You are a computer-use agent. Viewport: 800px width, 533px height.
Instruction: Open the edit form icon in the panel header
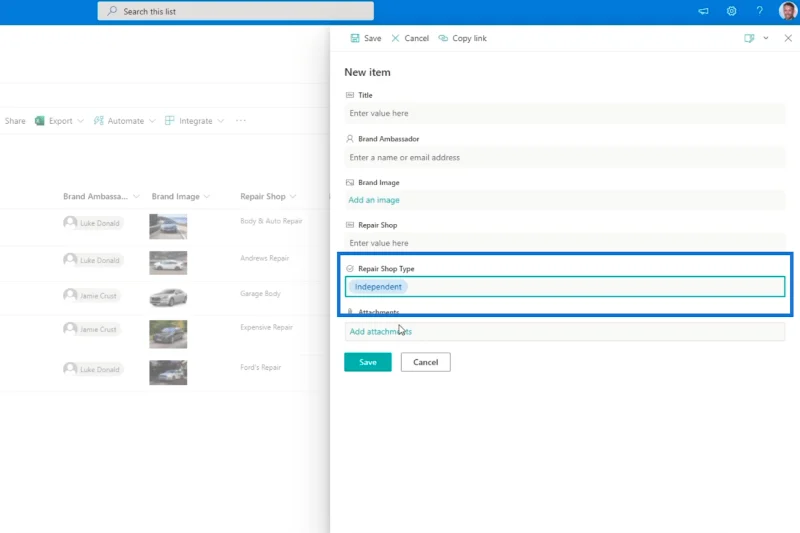[749, 38]
